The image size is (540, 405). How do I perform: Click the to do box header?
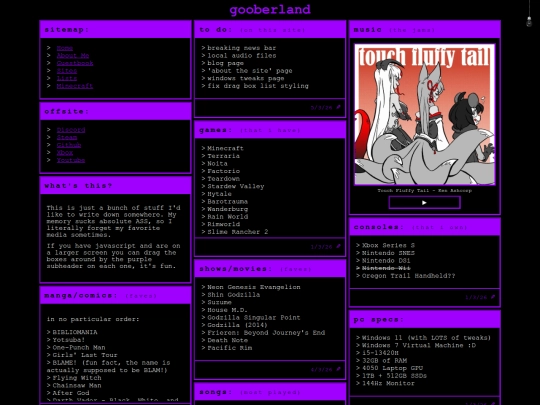pyautogui.click(x=270, y=30)
